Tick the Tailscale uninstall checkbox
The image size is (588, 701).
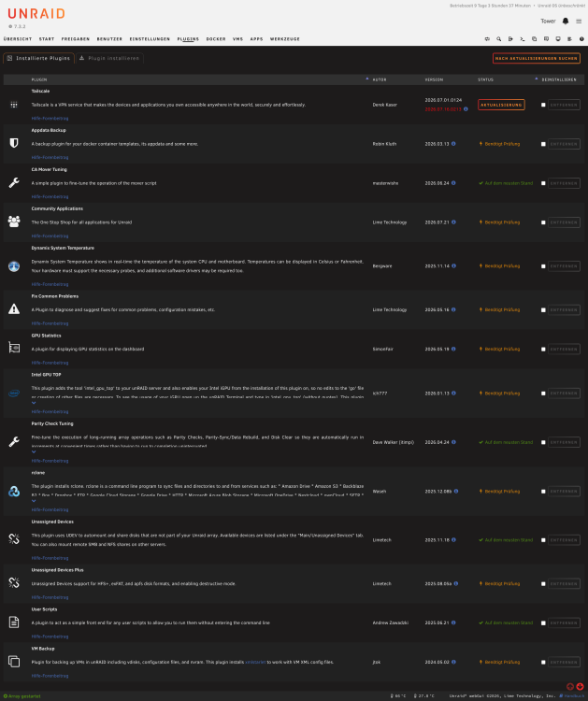543,105
